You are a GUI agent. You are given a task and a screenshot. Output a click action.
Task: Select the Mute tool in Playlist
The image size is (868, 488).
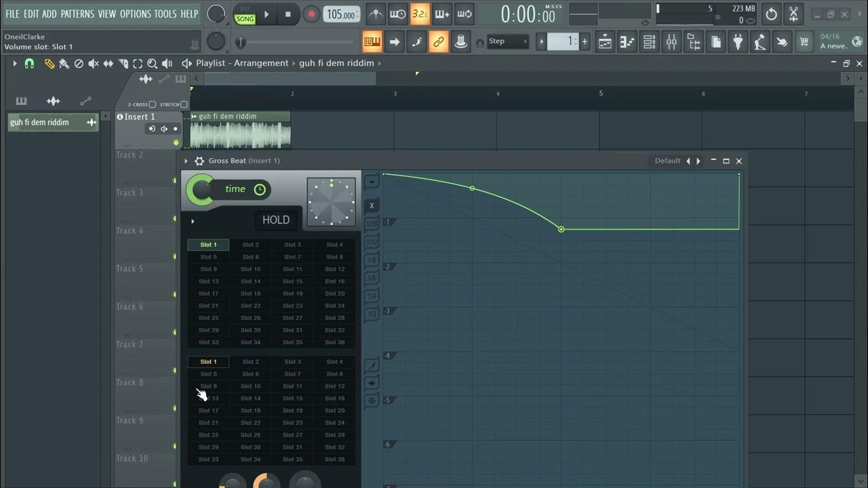(94, 63)
